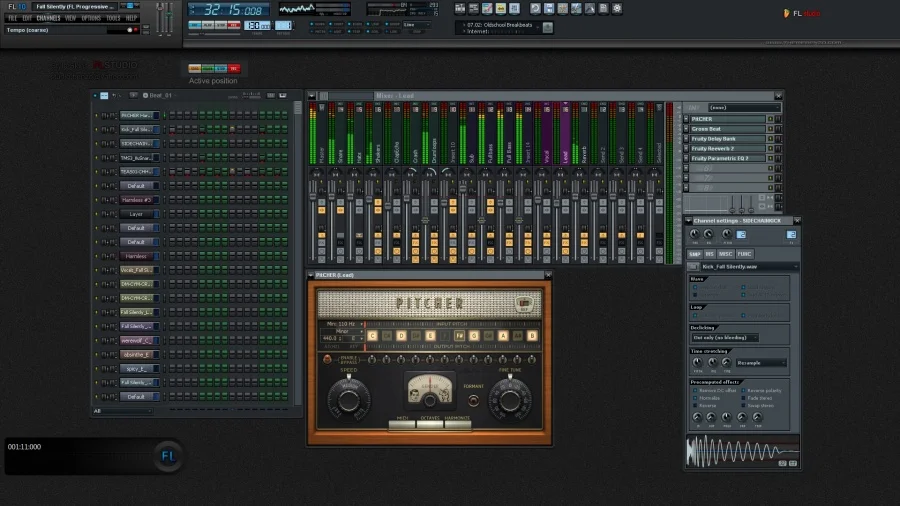Select the Gross Beat effect slot
The image size is (900, 506).
click(727, 129)
